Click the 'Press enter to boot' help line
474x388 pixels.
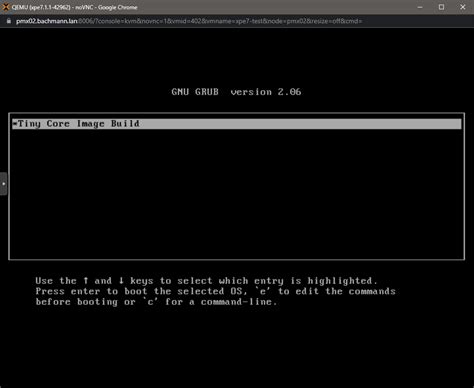(215, 291)
